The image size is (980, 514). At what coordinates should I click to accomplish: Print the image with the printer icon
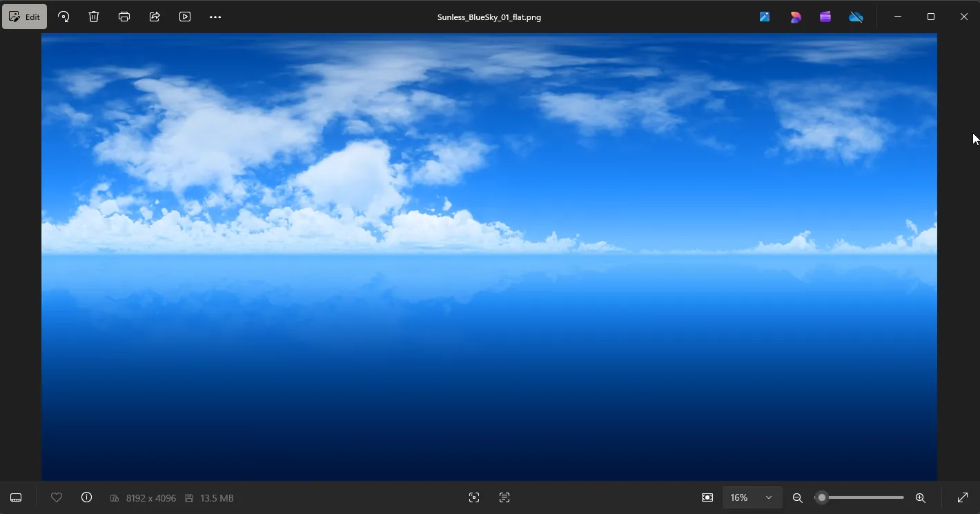coord(124,17)
